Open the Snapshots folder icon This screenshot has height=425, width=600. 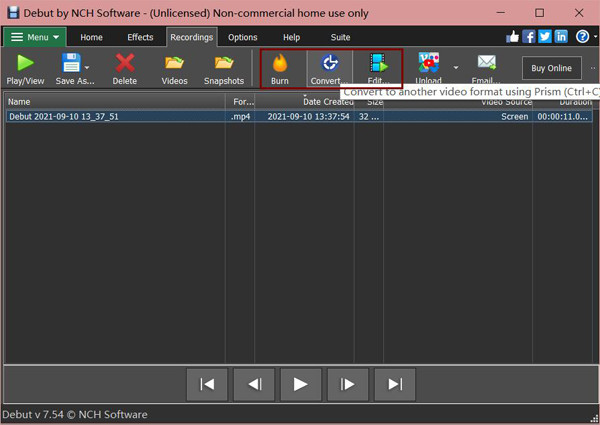tap(224, 63)
